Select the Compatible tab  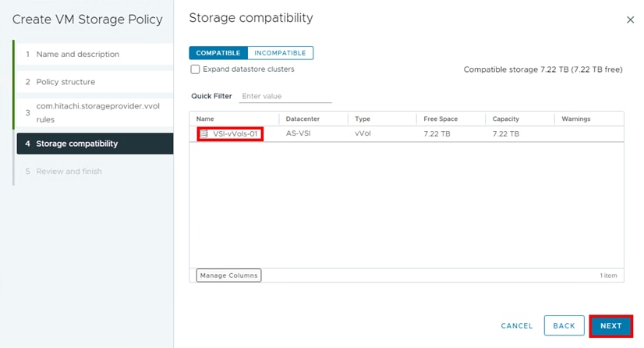click(x=218, y=53)
